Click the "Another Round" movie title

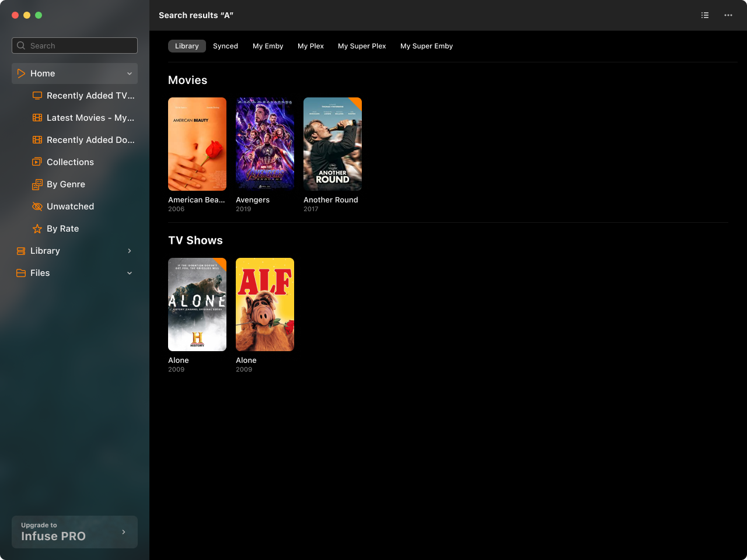pos(331,199)
